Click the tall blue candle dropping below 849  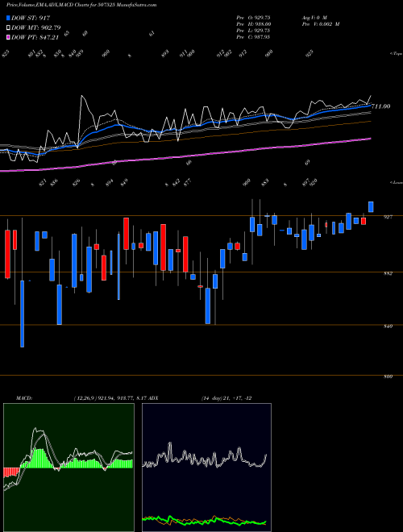pyautogui.click(x=22, y=314)
